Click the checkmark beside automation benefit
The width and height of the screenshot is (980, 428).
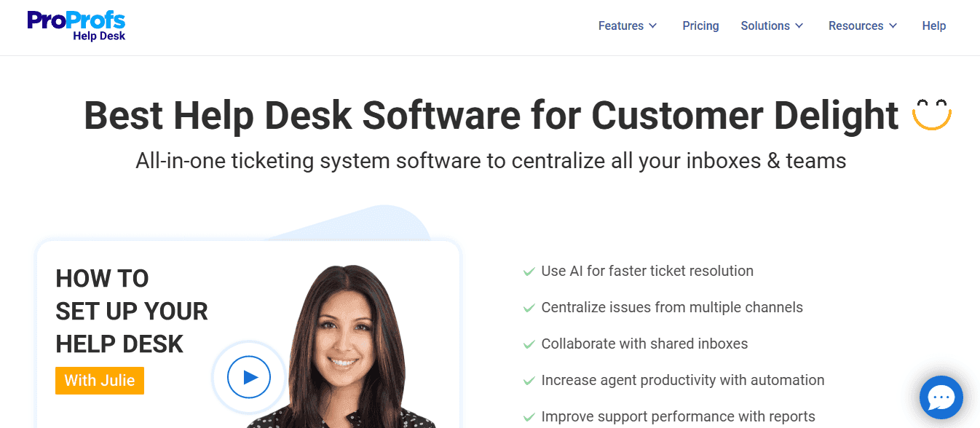(x=528, y=380)
